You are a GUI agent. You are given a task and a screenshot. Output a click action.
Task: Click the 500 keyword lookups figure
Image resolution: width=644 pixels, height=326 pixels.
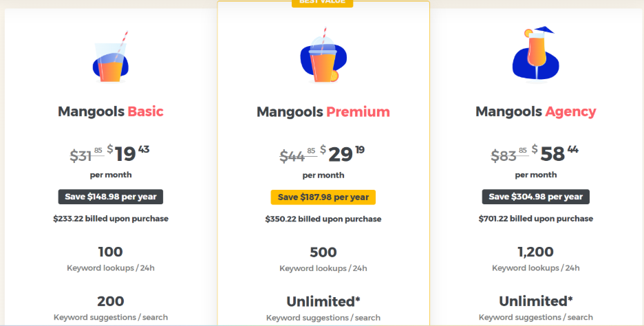coord(323,252)
